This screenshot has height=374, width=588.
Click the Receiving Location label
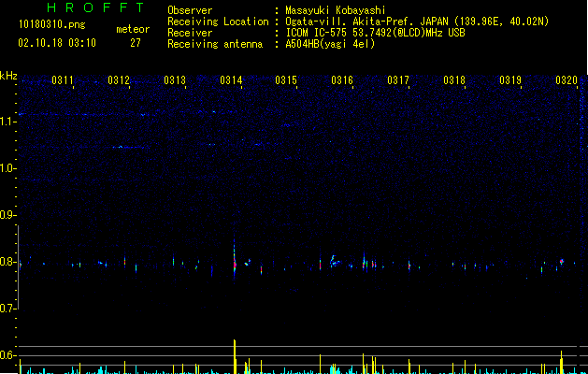218,22
